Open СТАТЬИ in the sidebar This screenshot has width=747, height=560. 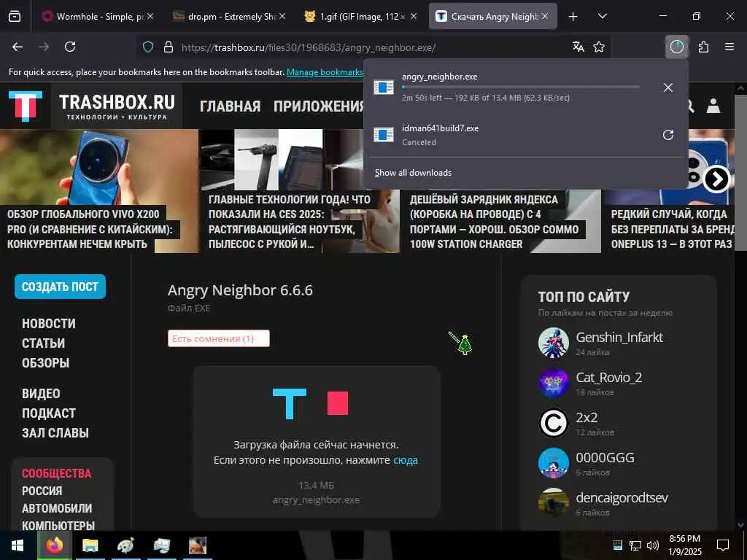(43, 343)
